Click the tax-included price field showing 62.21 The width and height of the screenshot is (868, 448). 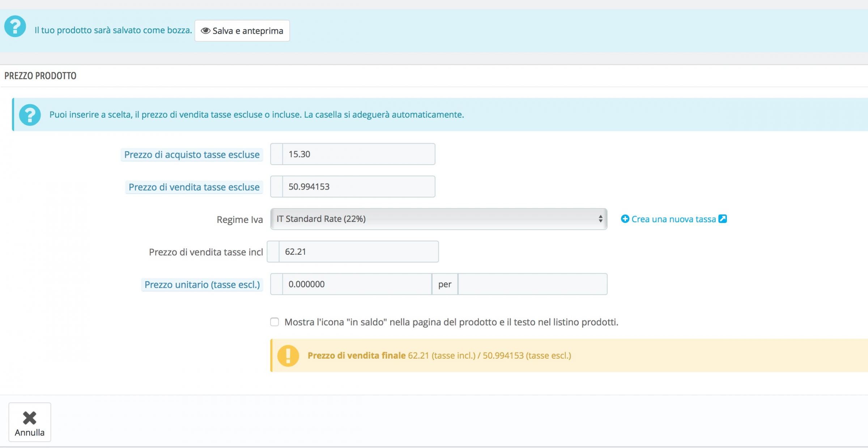tap(358, 252)
